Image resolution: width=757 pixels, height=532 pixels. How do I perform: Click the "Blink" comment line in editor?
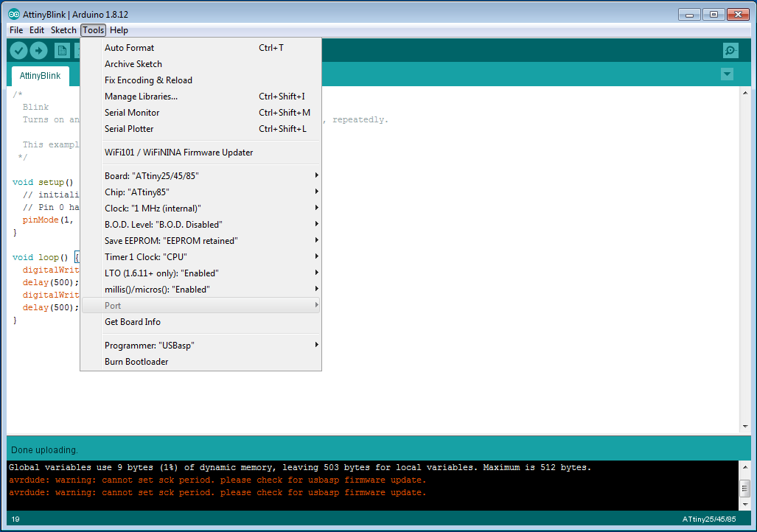35,107
